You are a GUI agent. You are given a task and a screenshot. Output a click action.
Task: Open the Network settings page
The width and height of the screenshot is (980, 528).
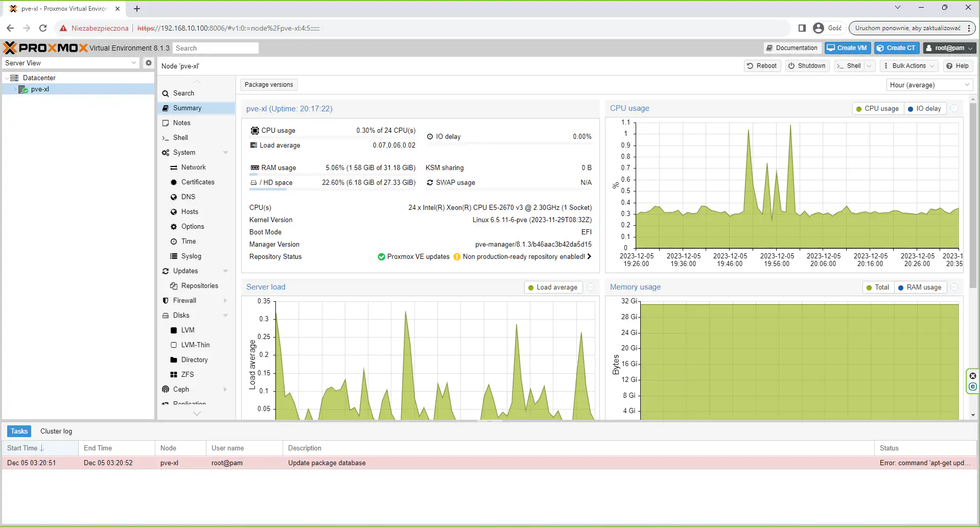tap(193, 167)
